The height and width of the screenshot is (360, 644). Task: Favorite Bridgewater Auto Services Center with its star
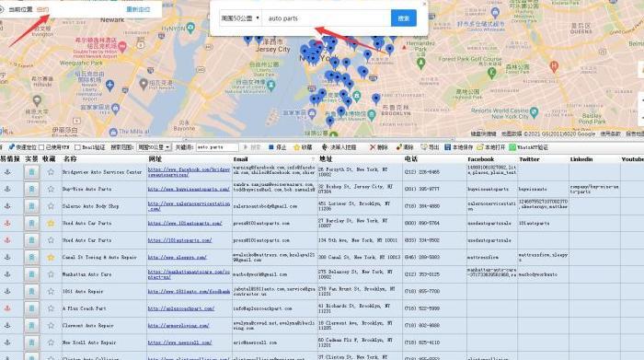51,172
